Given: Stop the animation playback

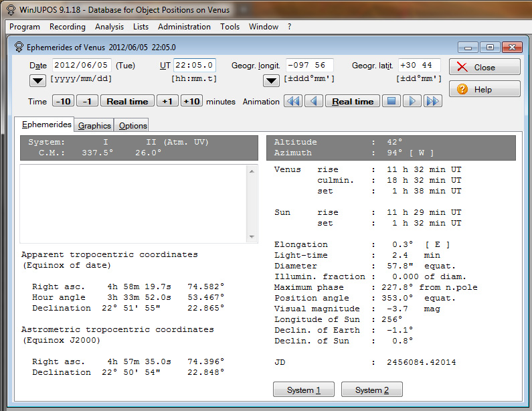Looking at the screenshot, I should click(392, 101).
